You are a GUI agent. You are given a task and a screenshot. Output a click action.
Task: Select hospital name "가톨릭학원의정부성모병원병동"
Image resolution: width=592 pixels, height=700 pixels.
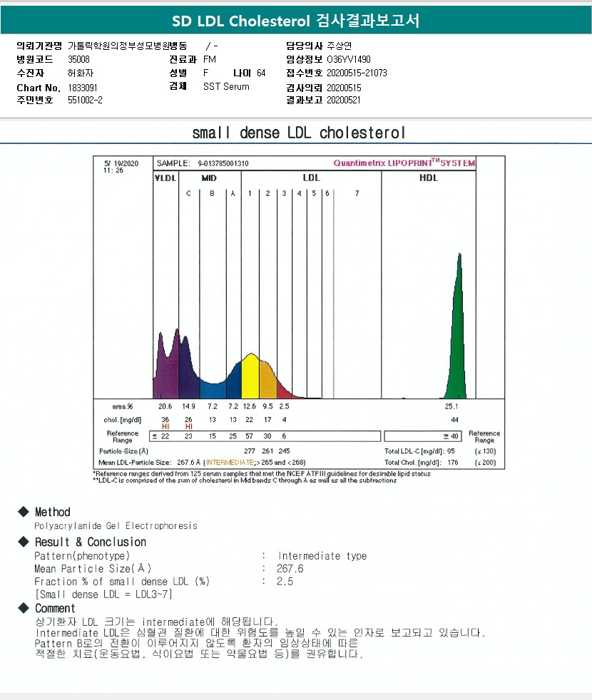tap(128, 46)
